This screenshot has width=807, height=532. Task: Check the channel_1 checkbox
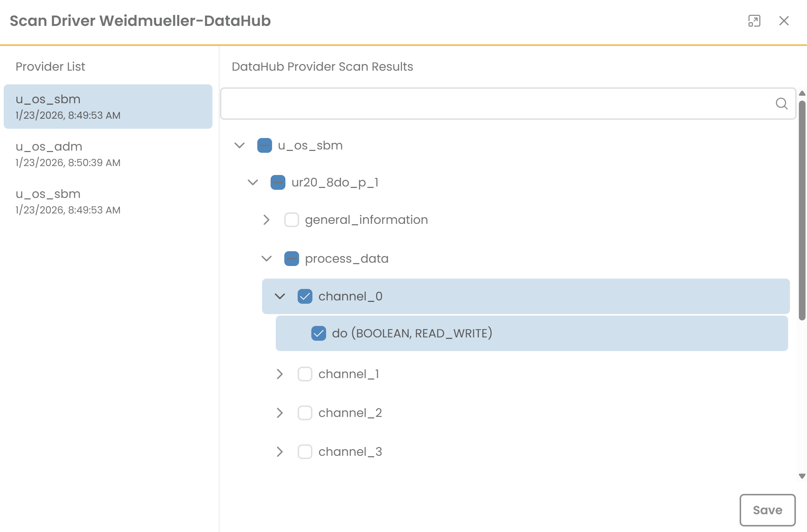tap(305, 374)
